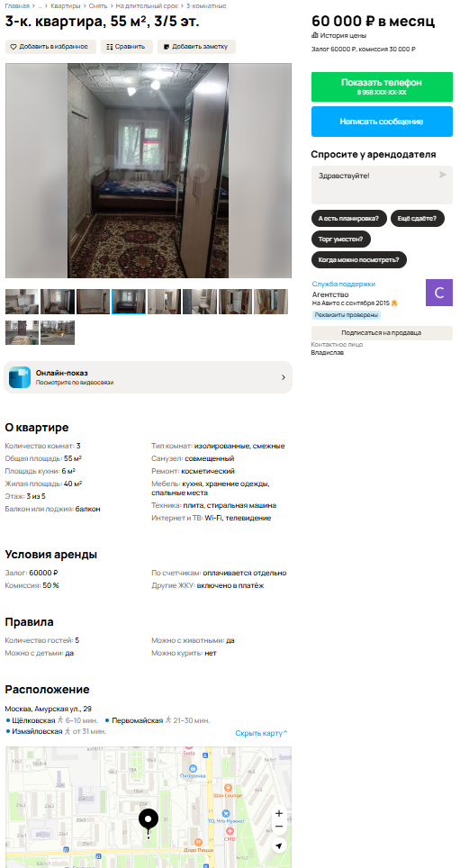Open the Квартиры breadcrumb link
The width and height of the screenshot is (460, 868).
point(64,5)
